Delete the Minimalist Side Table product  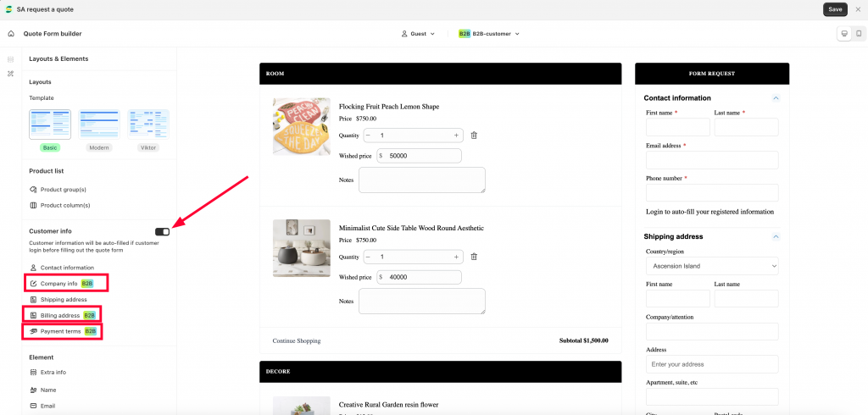point(474,257)
